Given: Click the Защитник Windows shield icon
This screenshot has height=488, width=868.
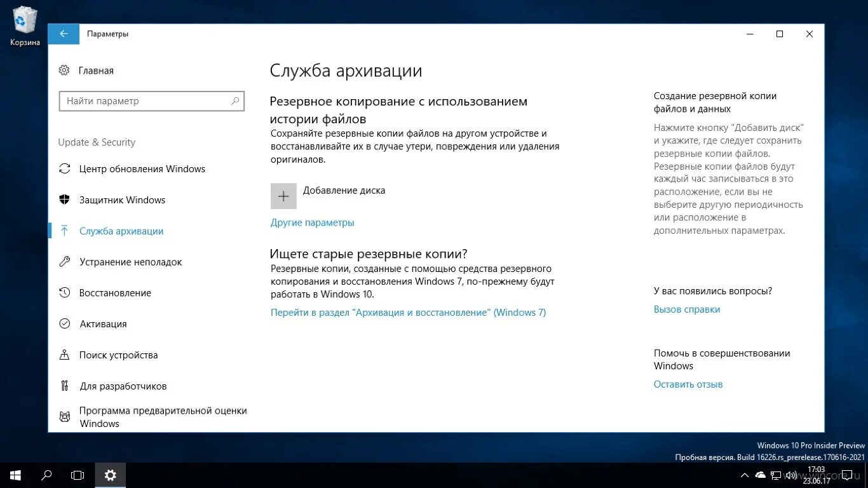Looking at the screenshot, I should (64, 200).
